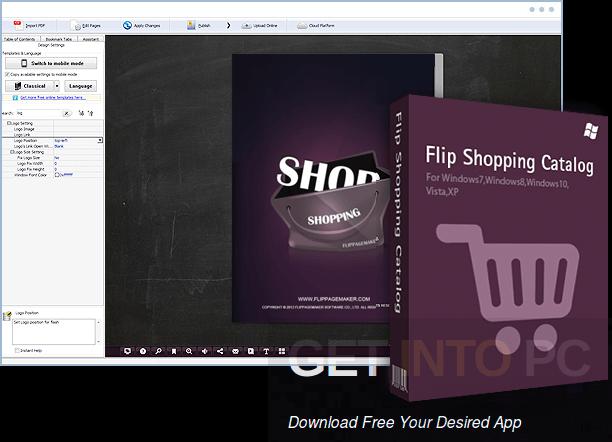Screen dimensions: 612x442
Task: Select the Logo Image property row
Action: (x=53, y=129)
